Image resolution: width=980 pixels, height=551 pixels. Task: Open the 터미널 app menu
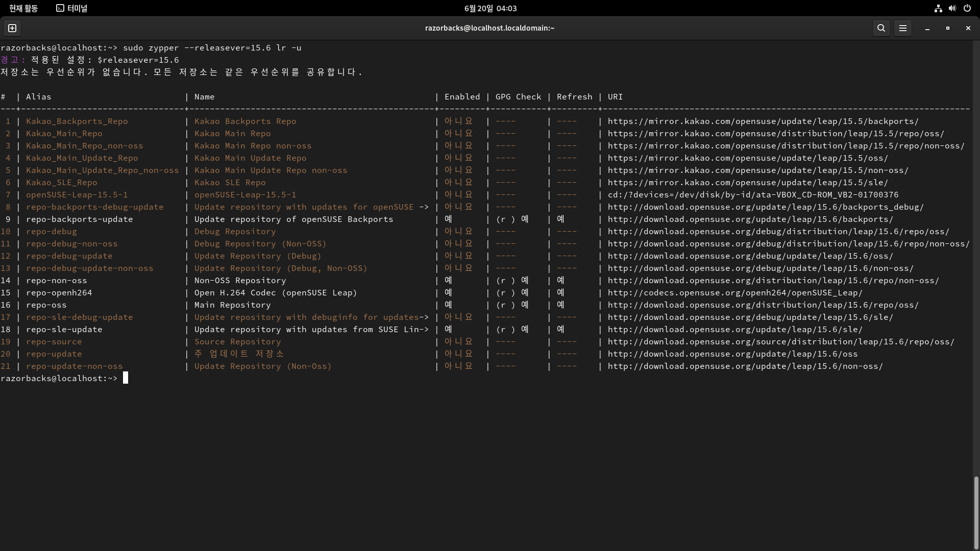pos(72,8)
